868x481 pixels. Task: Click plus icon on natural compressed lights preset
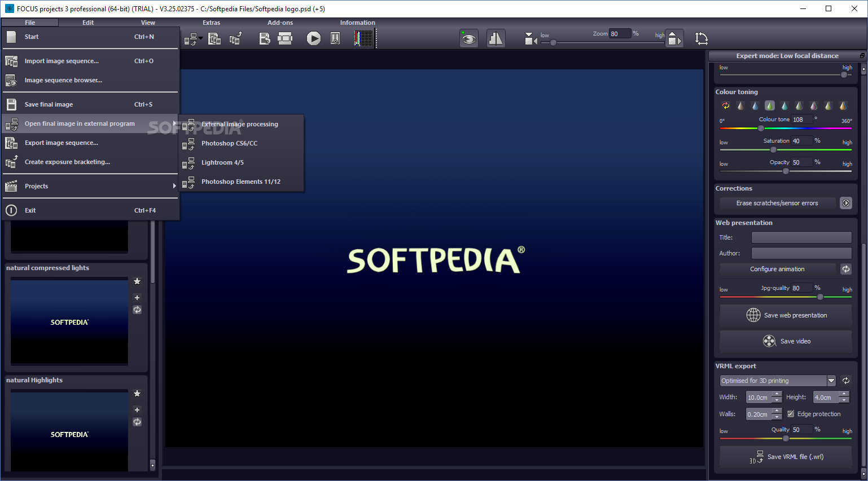coord(137,298)
